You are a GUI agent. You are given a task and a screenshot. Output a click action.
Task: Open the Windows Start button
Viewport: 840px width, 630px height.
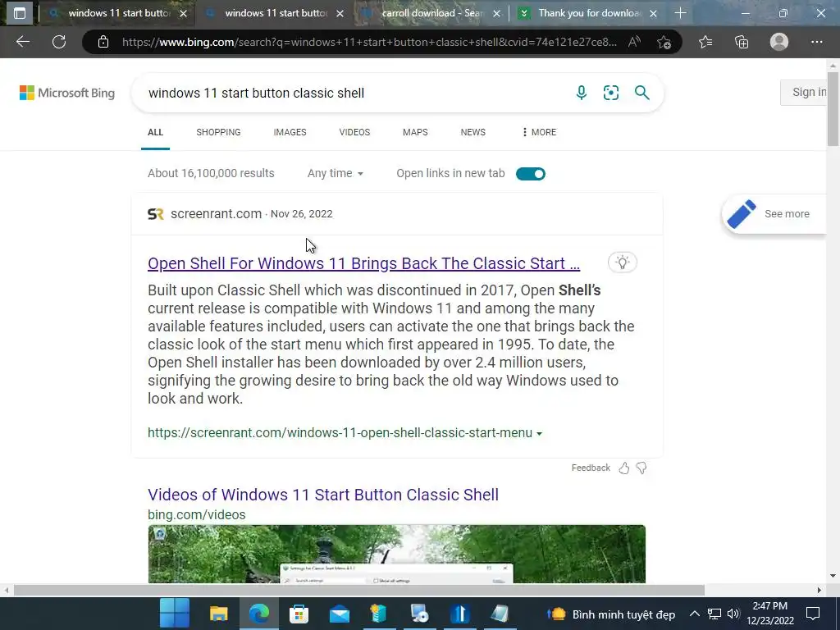(175, 613)
